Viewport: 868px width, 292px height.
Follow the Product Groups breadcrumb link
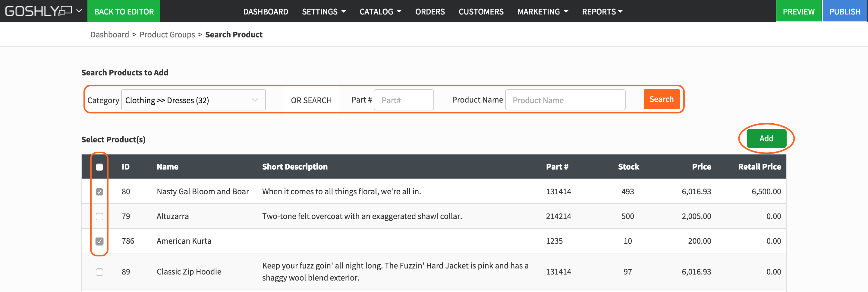click(x=167, y=35)
